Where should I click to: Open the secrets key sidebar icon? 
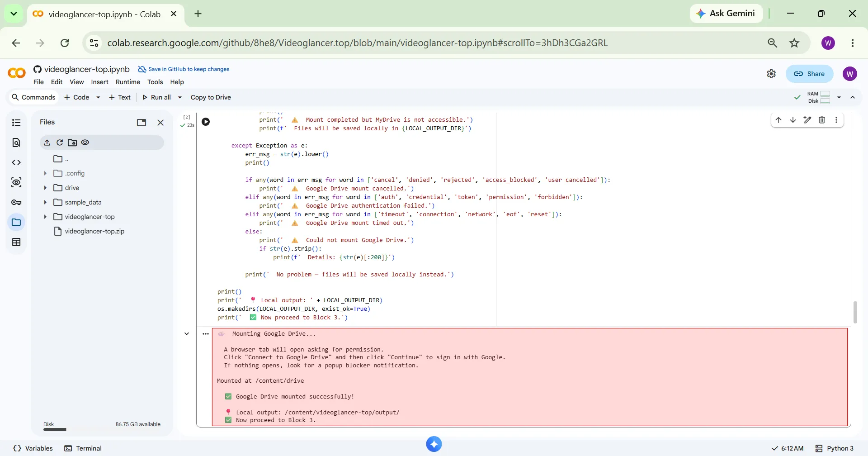coord(16,202)
